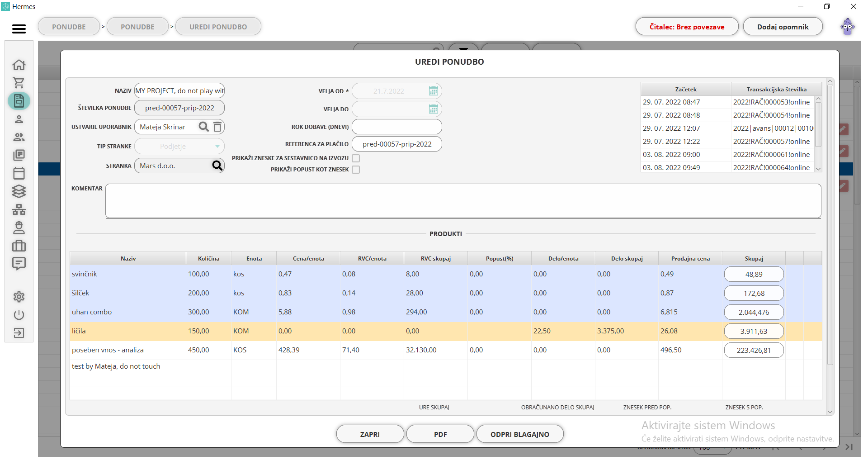The height and width of the screenshot is (465, 868).
Task: Select the highlighted document (ponudbe) sidebar icon
Action: [19, 101]
